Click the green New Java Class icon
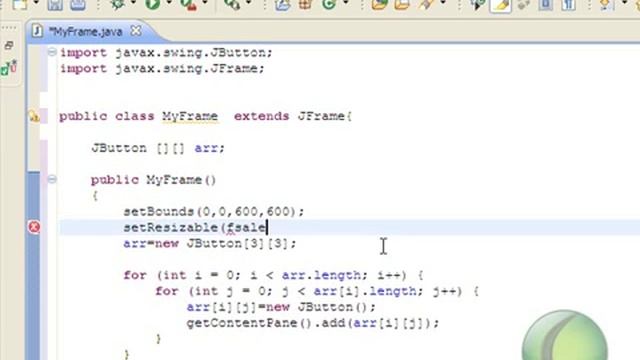 tap(329, 4)
